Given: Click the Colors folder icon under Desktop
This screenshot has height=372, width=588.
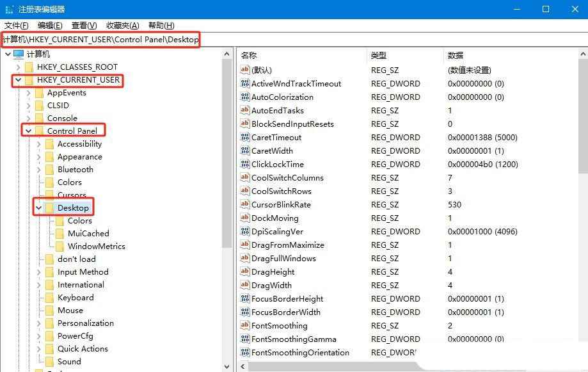Looking at the screenshot, I should (58, 220).
